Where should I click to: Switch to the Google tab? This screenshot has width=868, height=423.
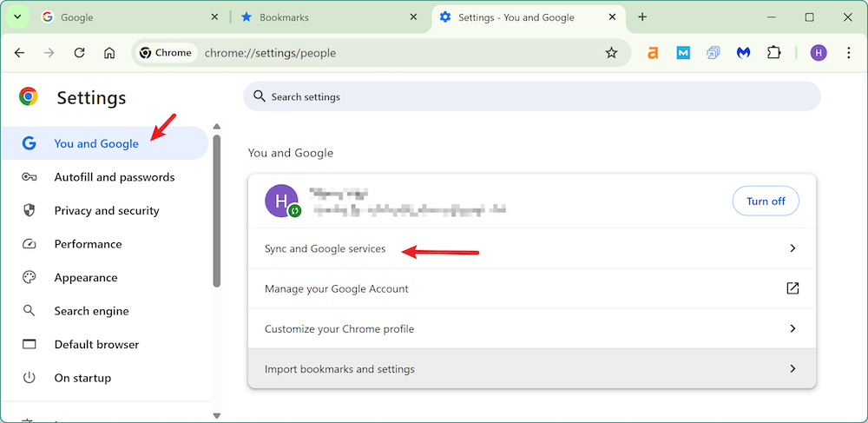click(130, 17)
